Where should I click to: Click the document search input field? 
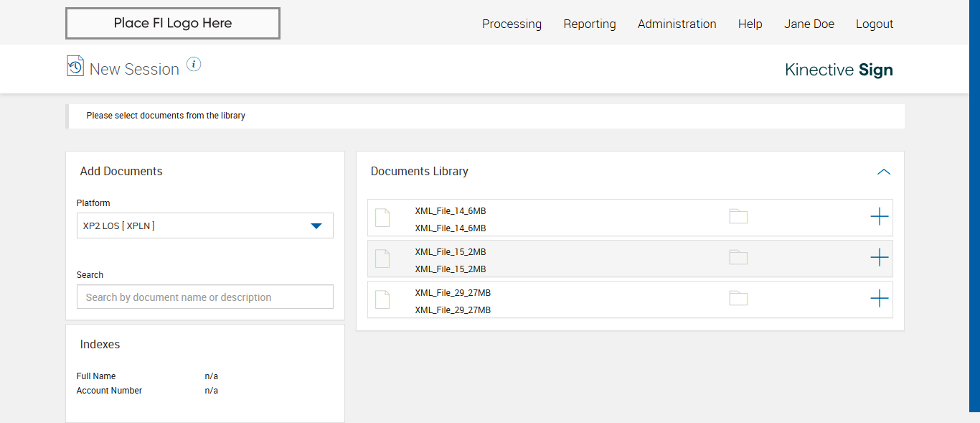[x=204, y=297]
